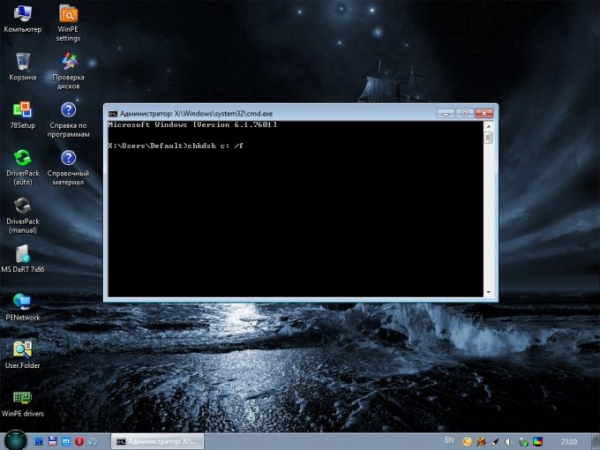600x450 pixels.
Task: Open the Корзина recycle bin
Action: [22, 62]
